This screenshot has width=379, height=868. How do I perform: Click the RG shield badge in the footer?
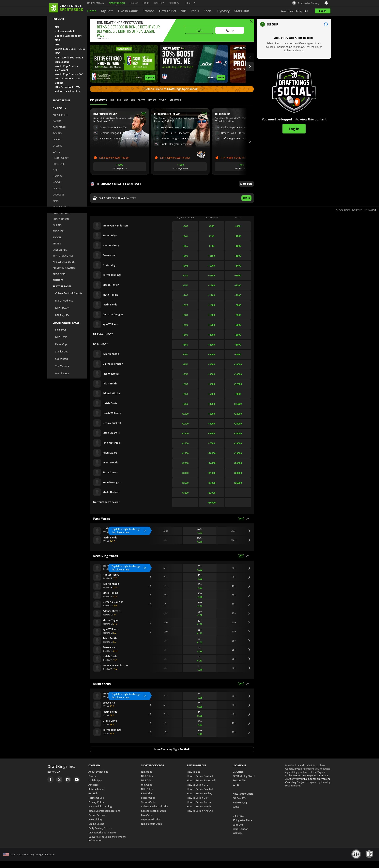369,854
